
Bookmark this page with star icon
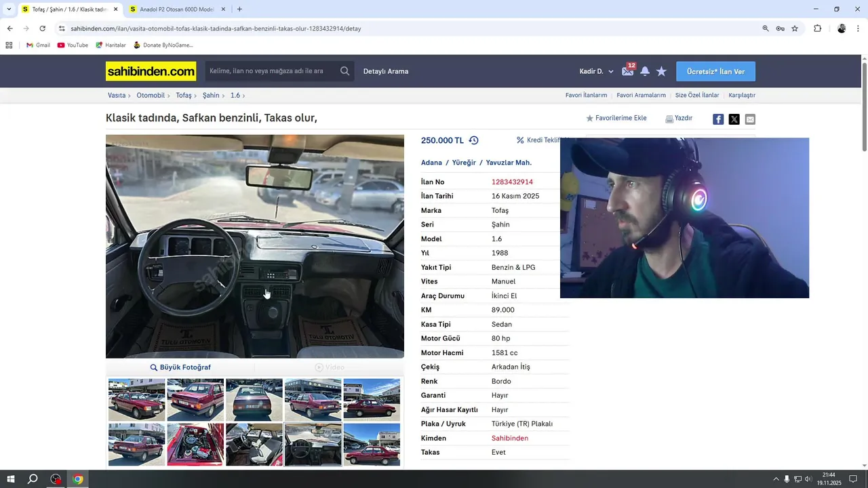pos(795,28)
